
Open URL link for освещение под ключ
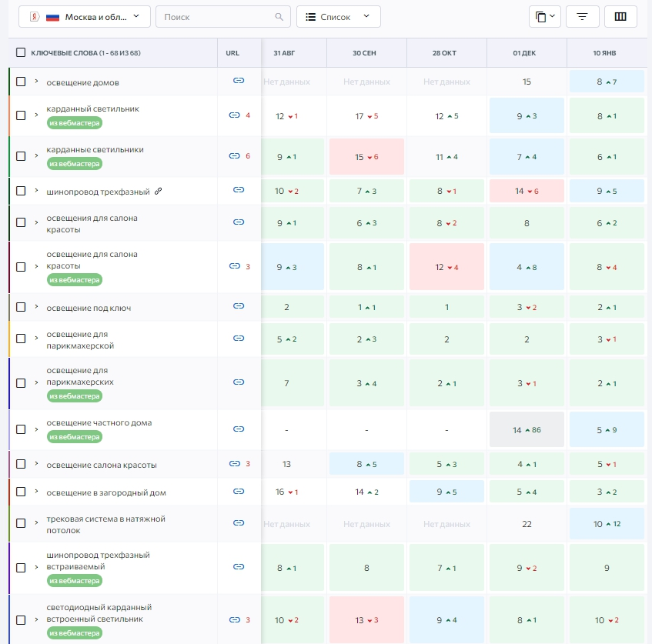click(239, 306)
